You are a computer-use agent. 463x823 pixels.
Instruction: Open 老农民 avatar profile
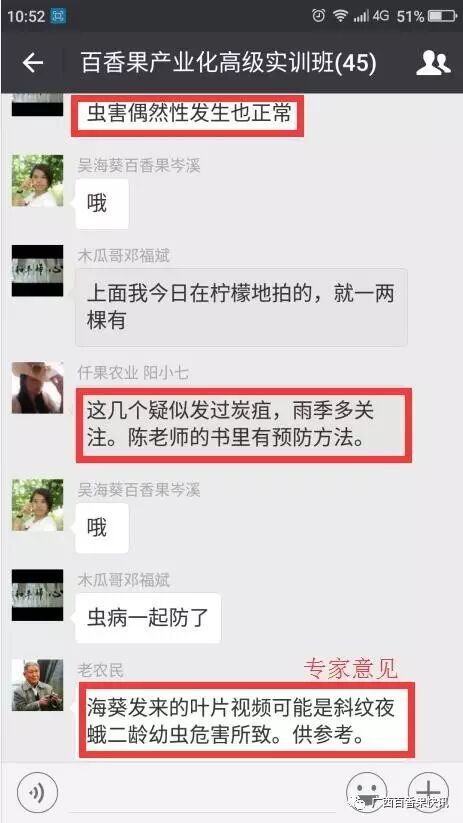(x=37, y=685)
